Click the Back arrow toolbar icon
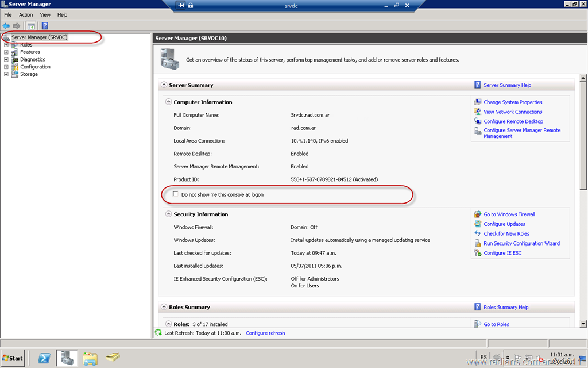The image size is (588, 368). [x=6, y=26]
